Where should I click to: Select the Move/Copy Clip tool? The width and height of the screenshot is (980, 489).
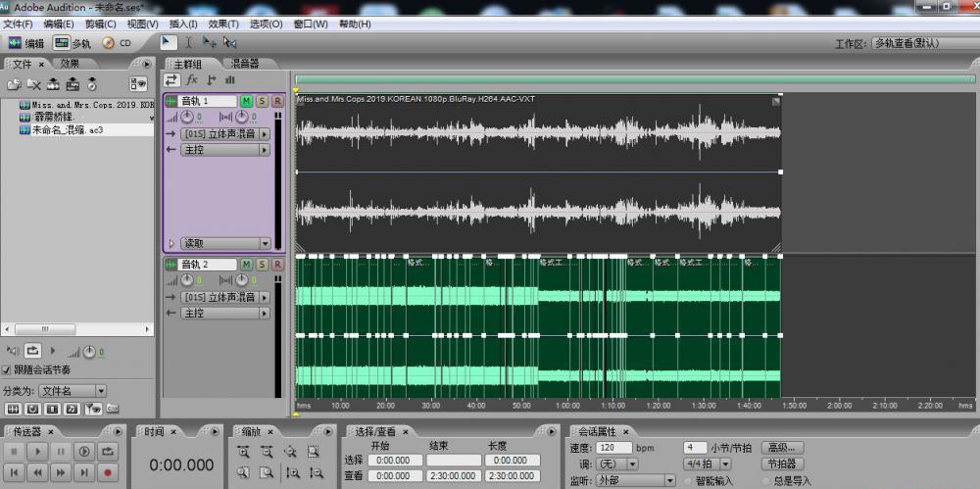(x=210, y=42)
